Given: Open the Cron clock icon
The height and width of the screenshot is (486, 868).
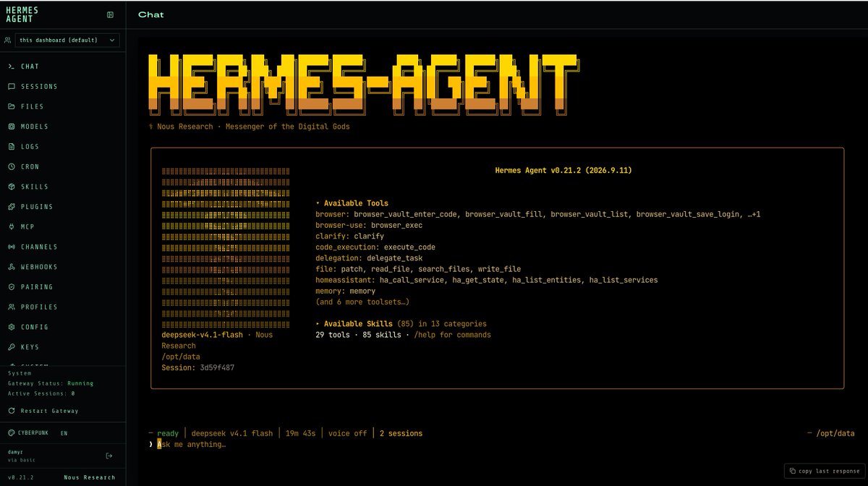Looking at the screenshot, I should (11, 166).
